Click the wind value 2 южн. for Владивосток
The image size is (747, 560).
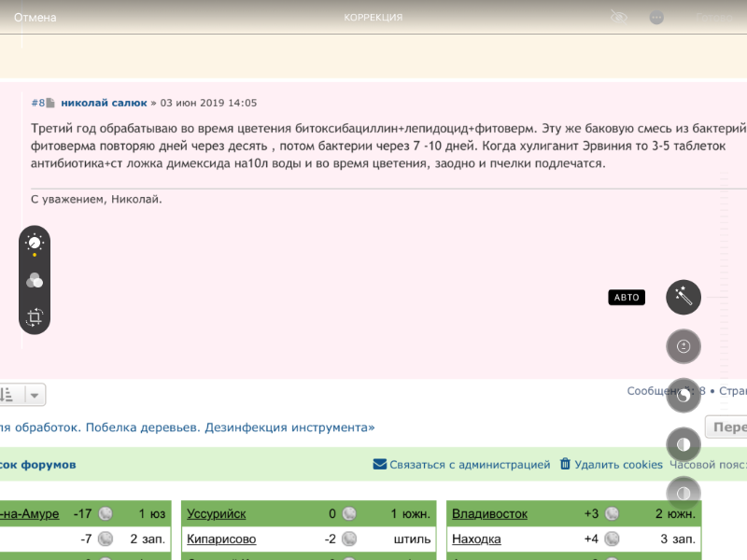(675, 514)
